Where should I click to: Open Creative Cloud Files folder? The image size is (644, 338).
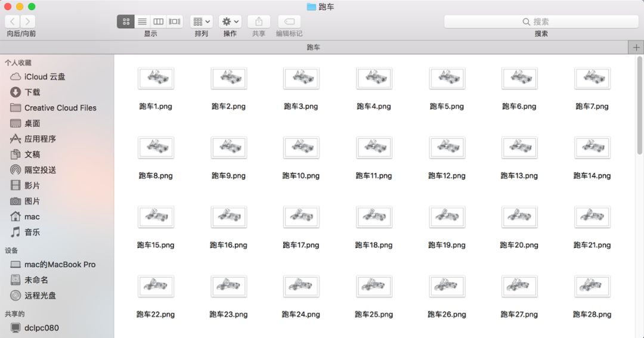click(x=54, y=108)
